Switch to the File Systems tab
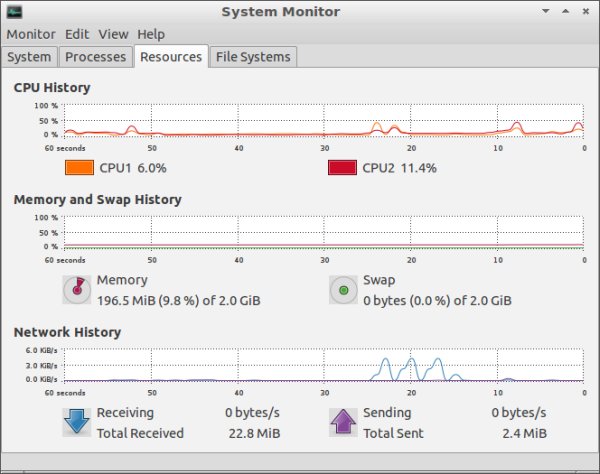This screenshot has height=474, width=600. click(253, 57)
